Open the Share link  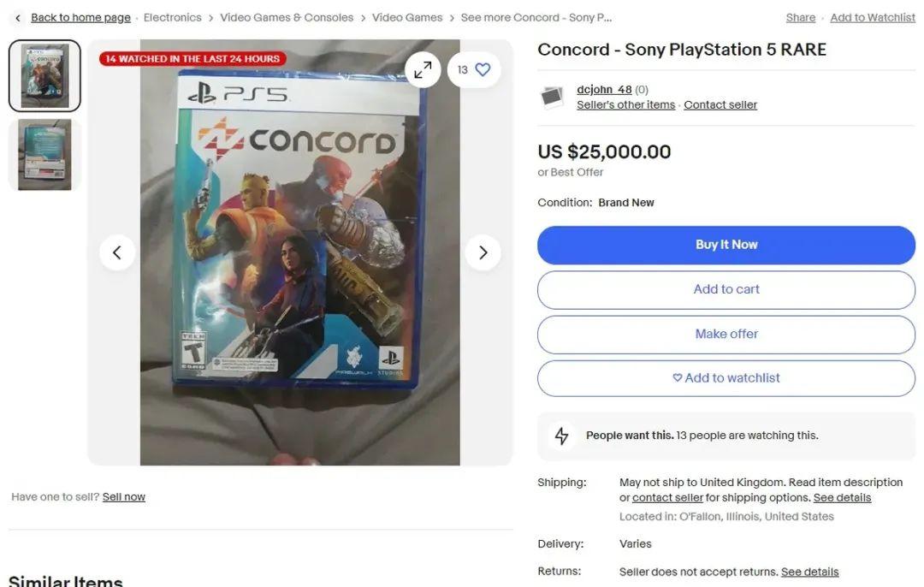point(800,18)
